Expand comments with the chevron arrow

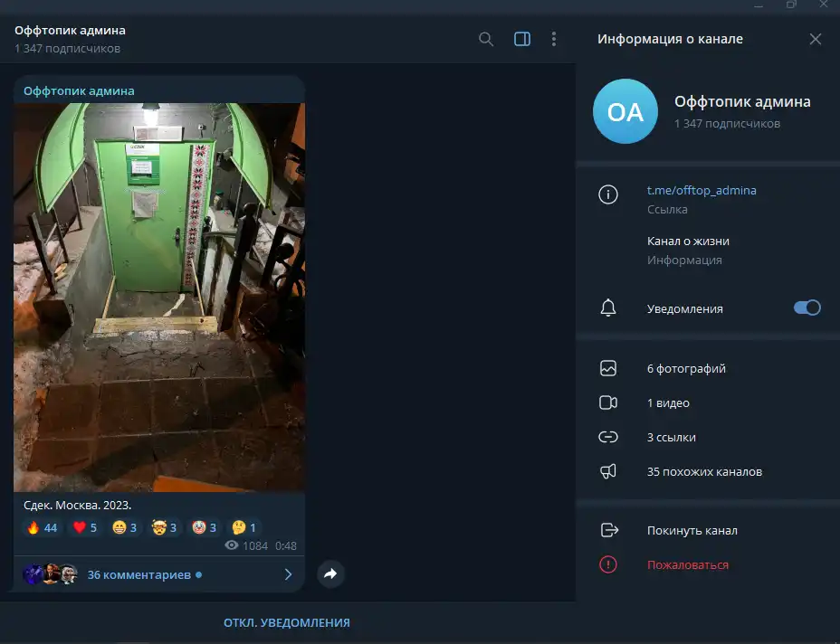[288, 574]
